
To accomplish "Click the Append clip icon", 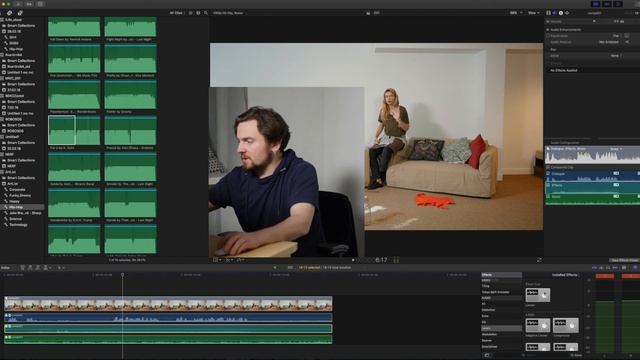I will (38, 268).
